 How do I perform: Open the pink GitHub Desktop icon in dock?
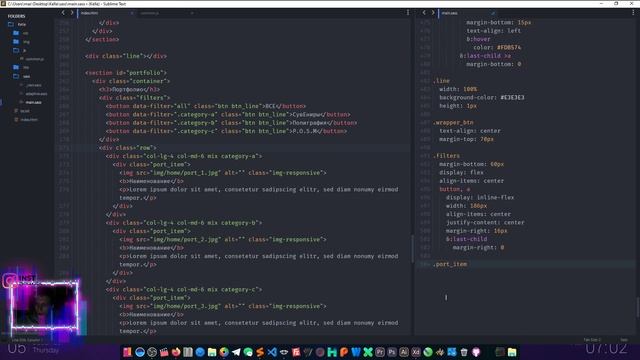pos(476,352)
